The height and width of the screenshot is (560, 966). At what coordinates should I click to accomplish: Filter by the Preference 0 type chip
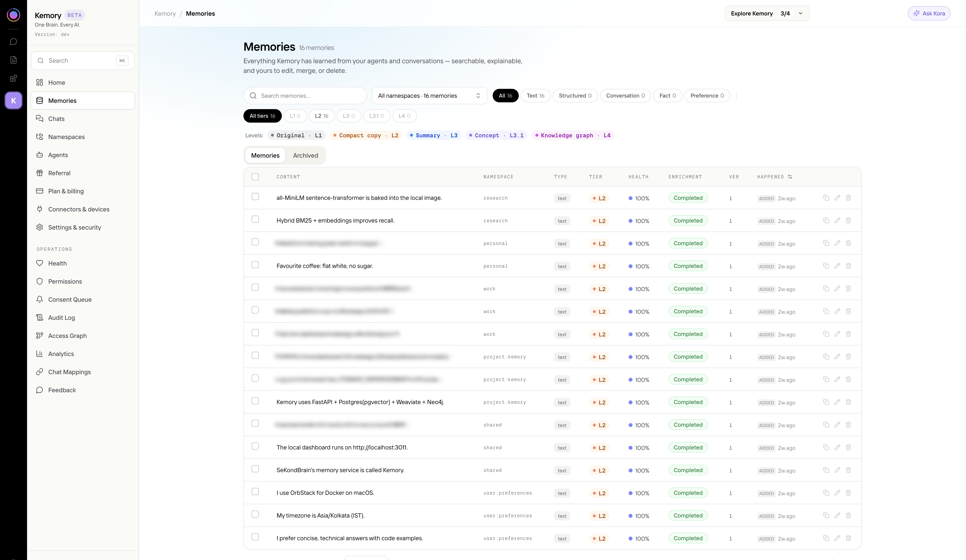point(707,96)
